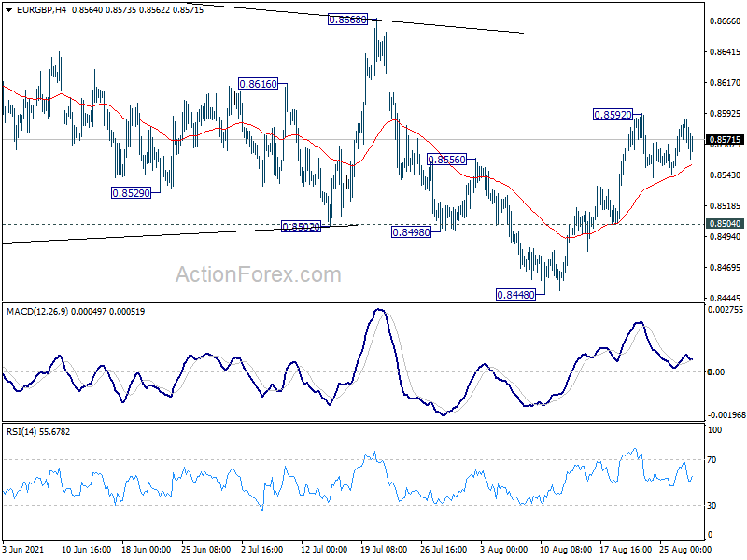Click the MACD -0.001968 scale value

point(726,415)
